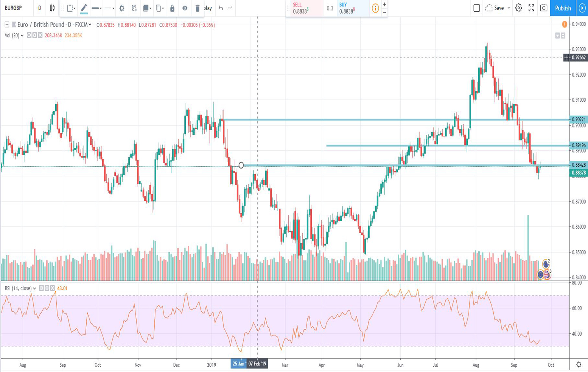
Task: Increase size with the plus stepper near BUY
Action: [x=385, y=5]
